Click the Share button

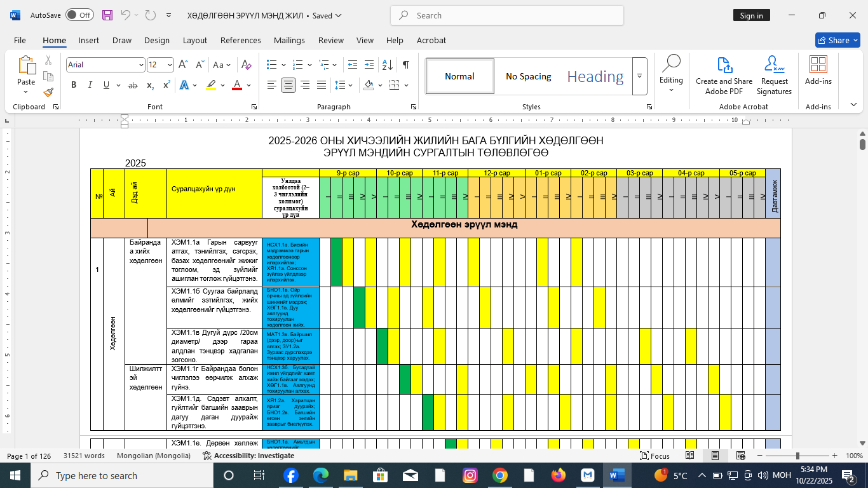point(837,40)
